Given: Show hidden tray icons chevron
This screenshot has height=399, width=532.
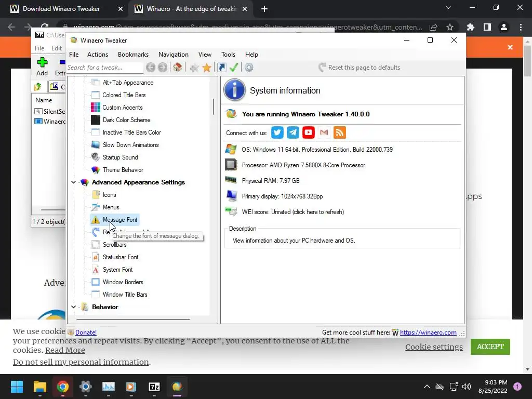Looking at the screenshot, I should (427, 387).
